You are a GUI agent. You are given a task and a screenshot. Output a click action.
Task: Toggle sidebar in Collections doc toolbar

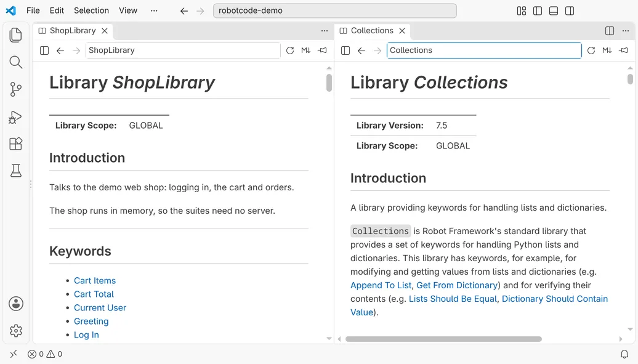345,51
